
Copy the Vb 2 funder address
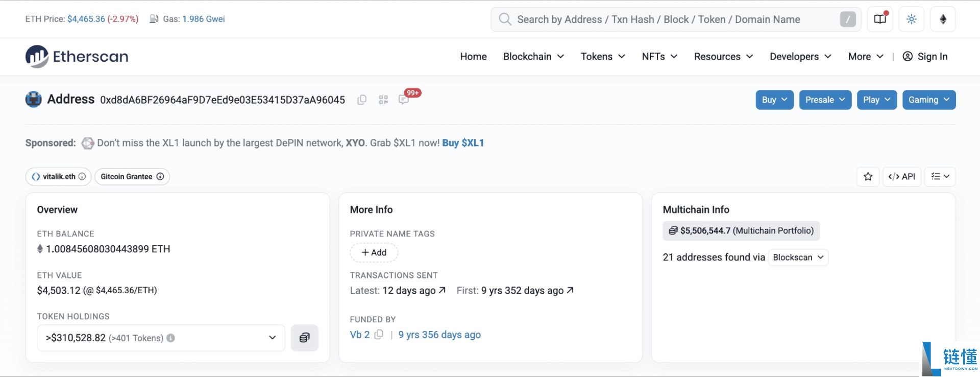(379, 335)
